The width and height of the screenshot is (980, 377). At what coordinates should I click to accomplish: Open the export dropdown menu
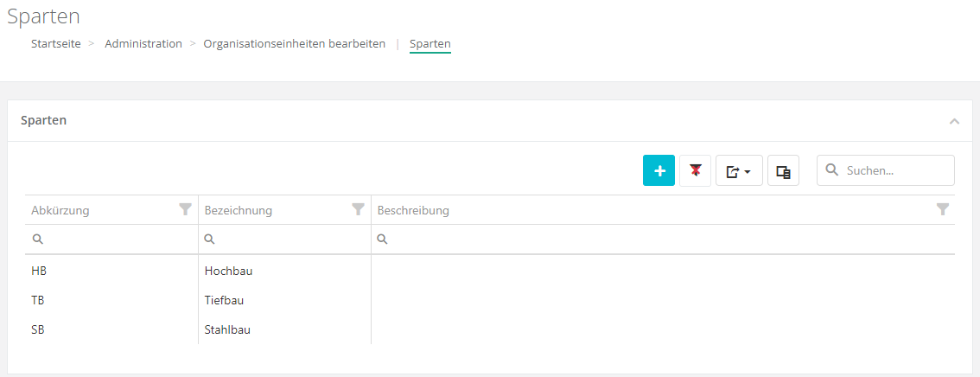(738, 171)
